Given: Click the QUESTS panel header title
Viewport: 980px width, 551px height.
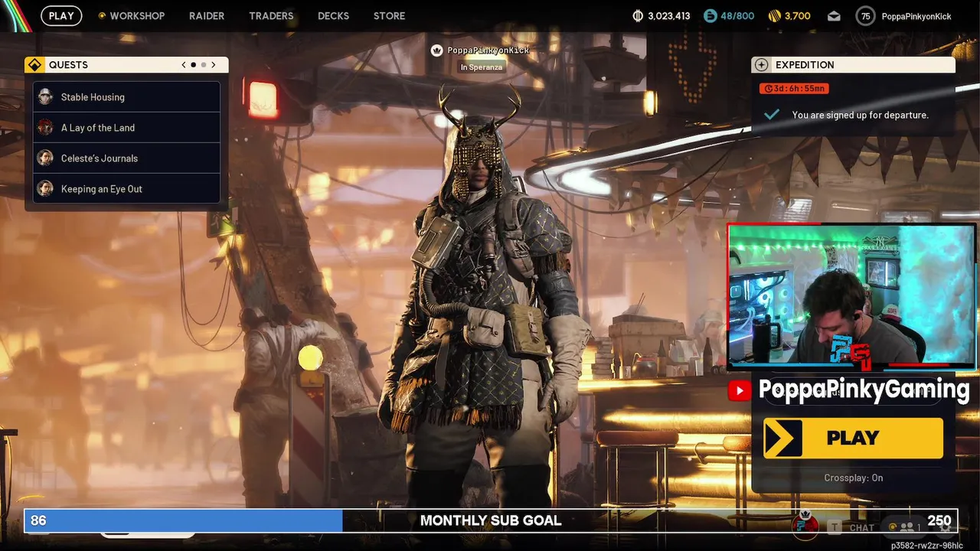Looking at the screenshot, I should point(68,65).
